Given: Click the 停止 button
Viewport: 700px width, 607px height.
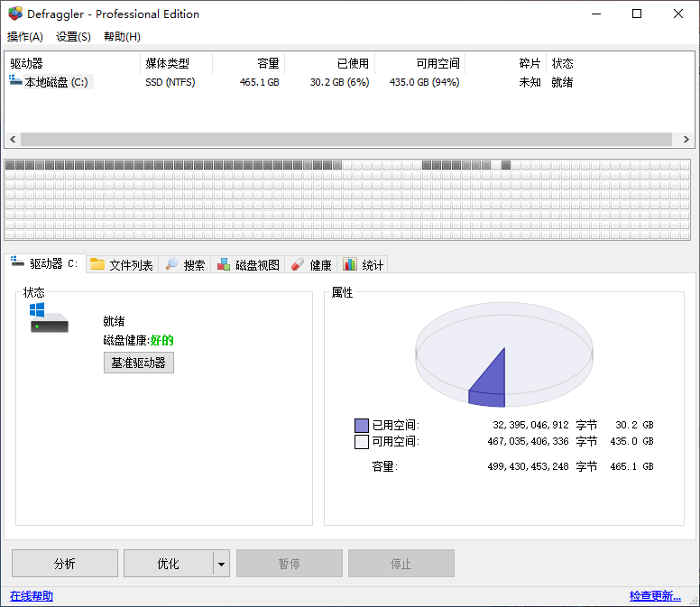Looking at the screenshot, I should 401,564.
